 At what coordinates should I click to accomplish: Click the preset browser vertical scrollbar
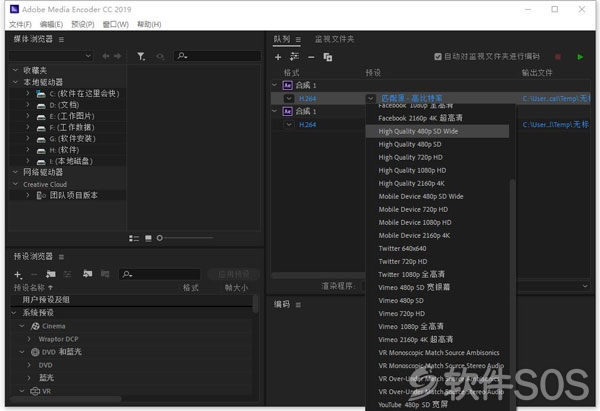point(255,305)
